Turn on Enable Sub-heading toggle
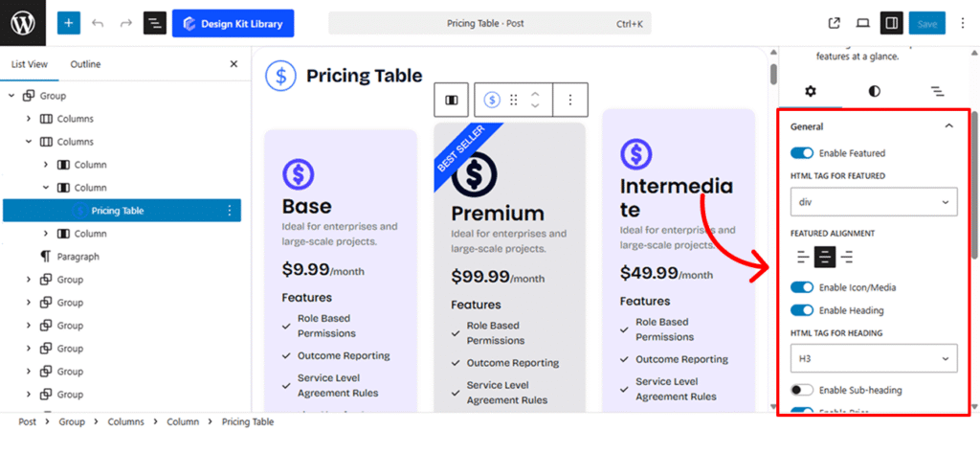Screen dimensions: 980x453 pyautogui.click(x=802, y=390)
